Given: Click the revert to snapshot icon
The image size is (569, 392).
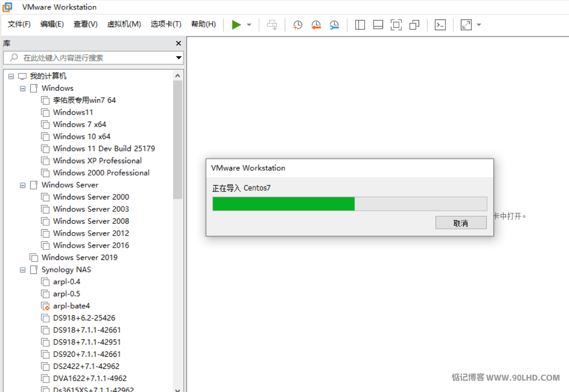Looking at the screenshot, I should pyautogui.click(x=316, y=25).
